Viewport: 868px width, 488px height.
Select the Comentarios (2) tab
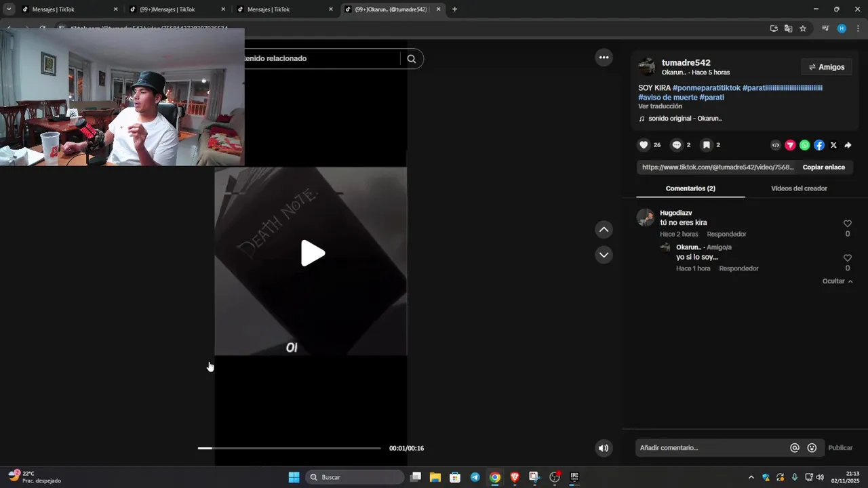point(690,188)
